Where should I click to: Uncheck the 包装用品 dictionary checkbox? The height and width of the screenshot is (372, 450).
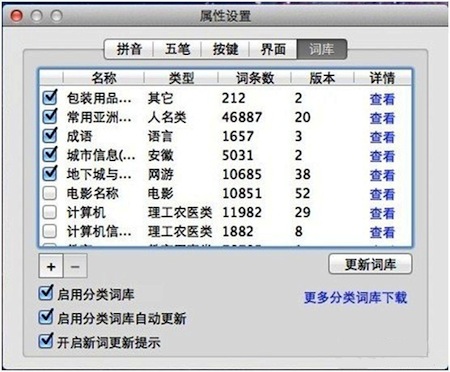click(50, 97)
